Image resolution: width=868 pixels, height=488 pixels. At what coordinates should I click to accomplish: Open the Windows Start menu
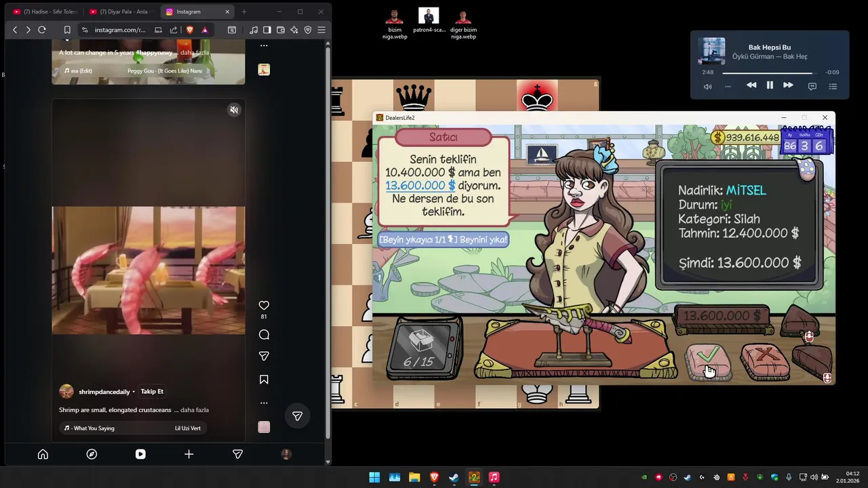point(374,477)
